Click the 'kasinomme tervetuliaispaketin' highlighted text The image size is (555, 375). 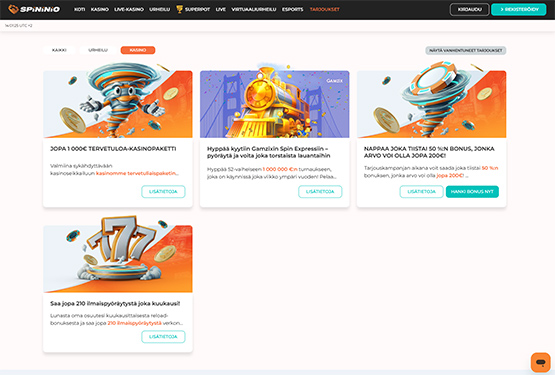coord(137,174)
